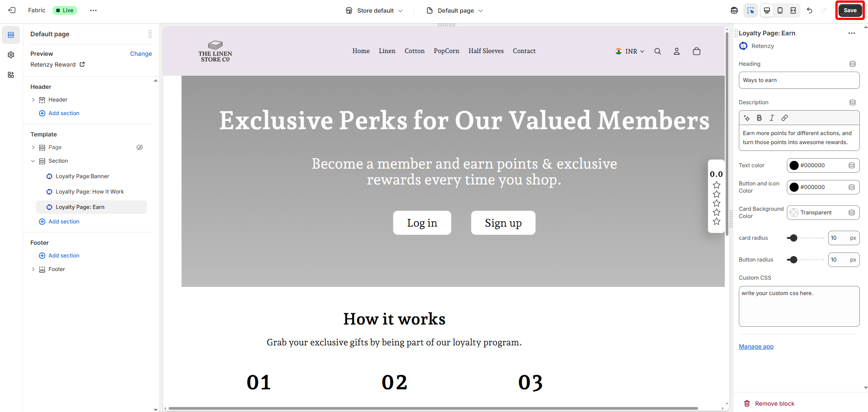Screen dimensions: 868x412
Task: Switch to the desktop preview view
Action: point(767,10)
